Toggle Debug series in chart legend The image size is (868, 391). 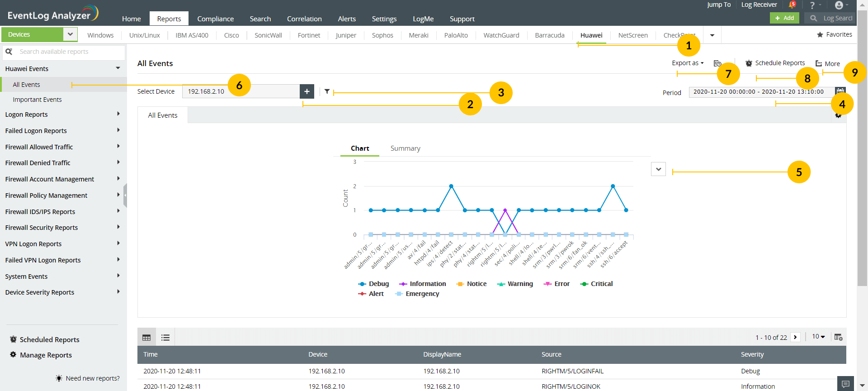tap(373, 284)
